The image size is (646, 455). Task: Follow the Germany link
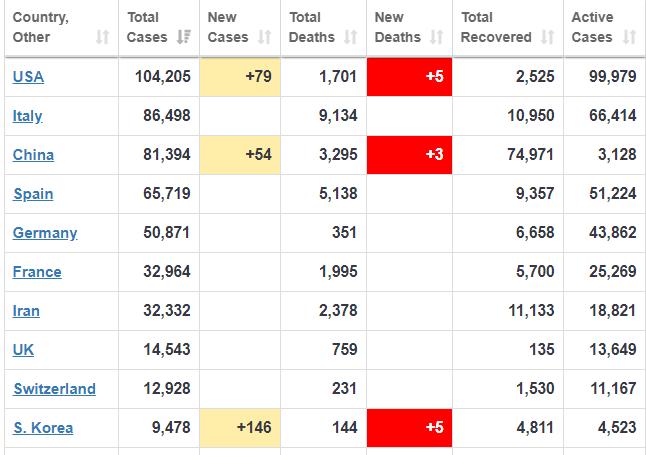point(45,233)
